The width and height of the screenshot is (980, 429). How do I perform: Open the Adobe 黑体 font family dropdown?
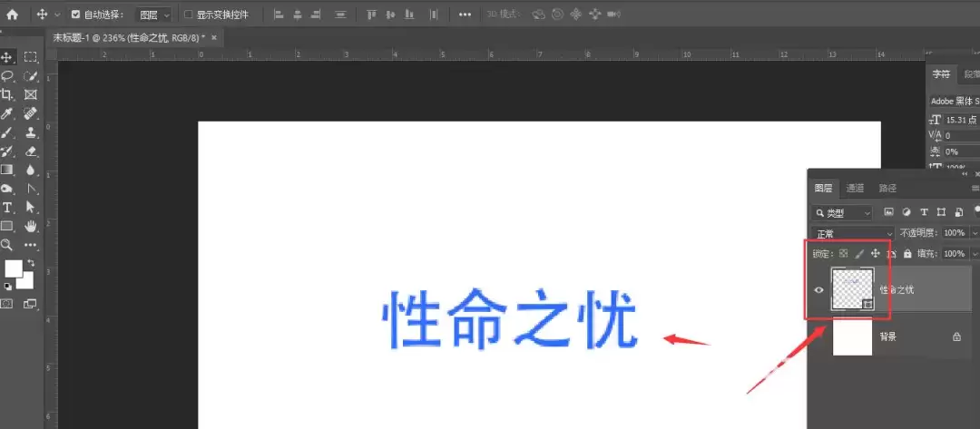[953, 101]
